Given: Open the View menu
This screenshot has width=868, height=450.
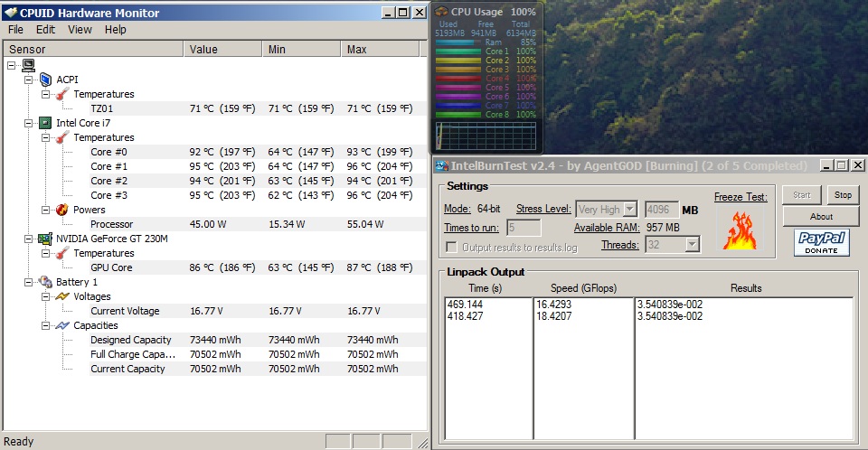Looking at the screenshot, I should (x=80, y=29).
